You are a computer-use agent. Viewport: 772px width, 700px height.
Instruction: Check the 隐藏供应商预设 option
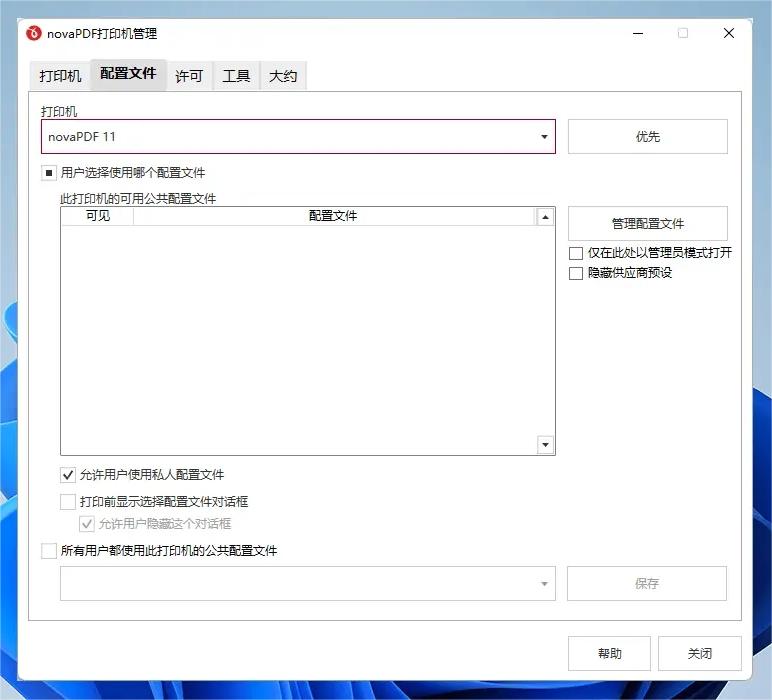pyautogui.click(x=576, y=273)
